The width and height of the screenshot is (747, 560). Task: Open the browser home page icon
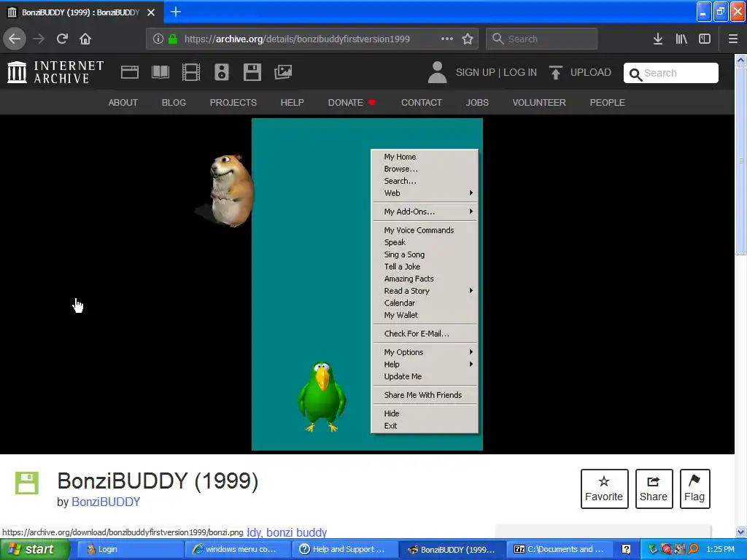[85, 39]
